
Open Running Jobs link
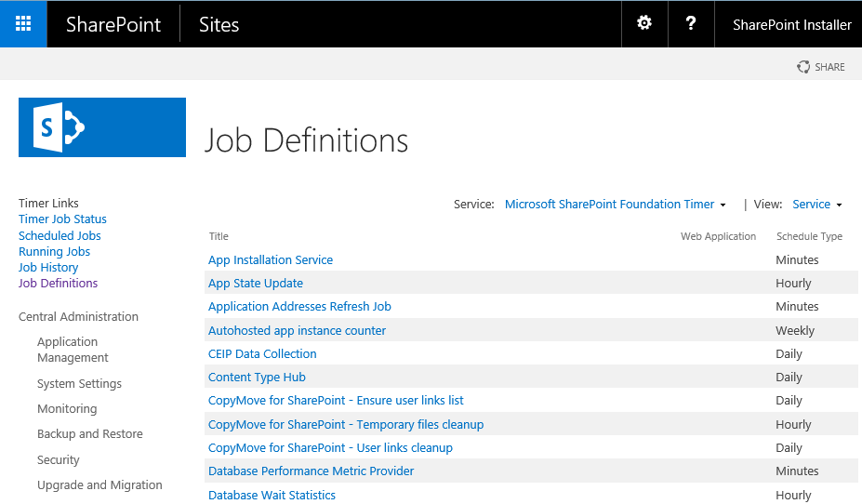(55, 252)
